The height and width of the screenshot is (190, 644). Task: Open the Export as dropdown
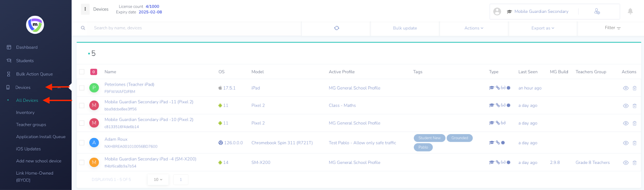click(543, 28)
